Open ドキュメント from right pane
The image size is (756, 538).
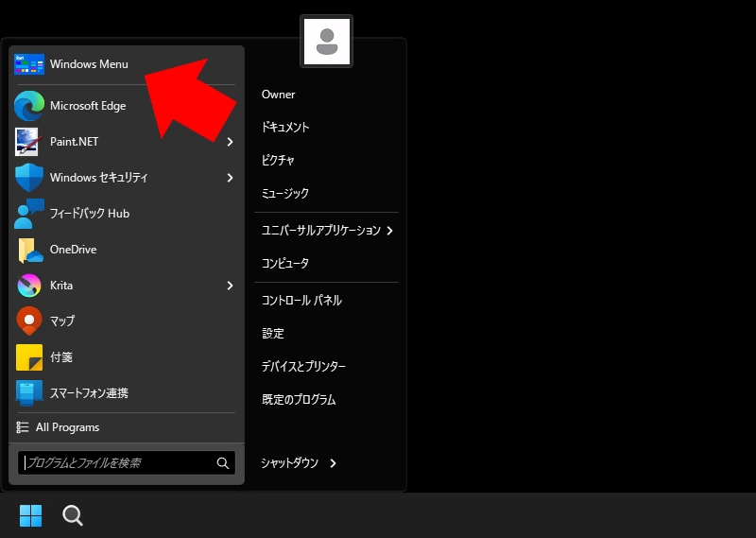click(x=285, y=128)
